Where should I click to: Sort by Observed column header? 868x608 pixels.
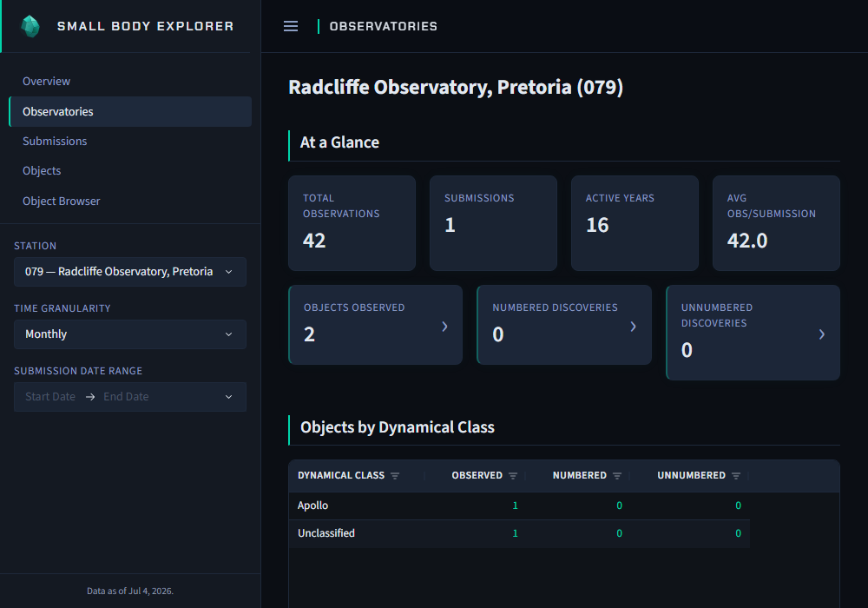coord(477,475)
